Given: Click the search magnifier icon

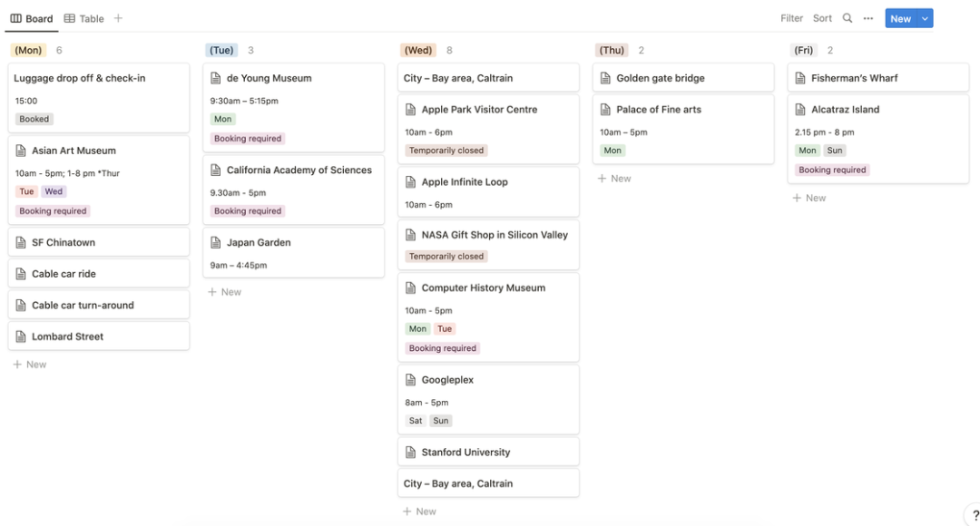Looking at the screenshot, I should pos(847,18).
